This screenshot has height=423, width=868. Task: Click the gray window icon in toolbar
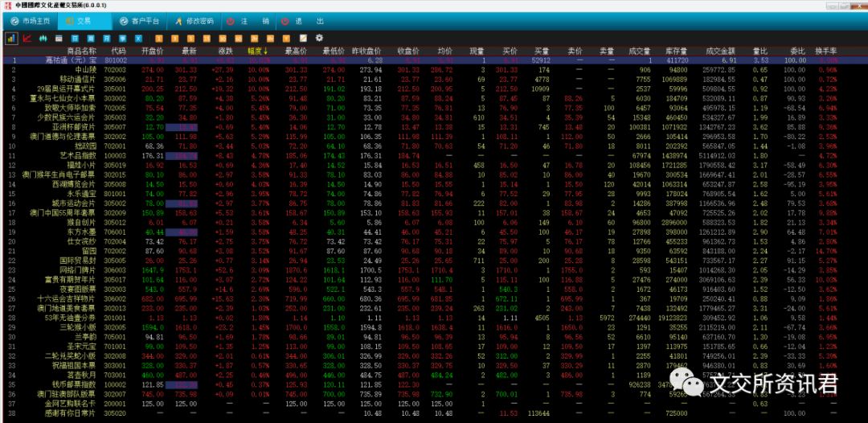(x=59, y=39)
